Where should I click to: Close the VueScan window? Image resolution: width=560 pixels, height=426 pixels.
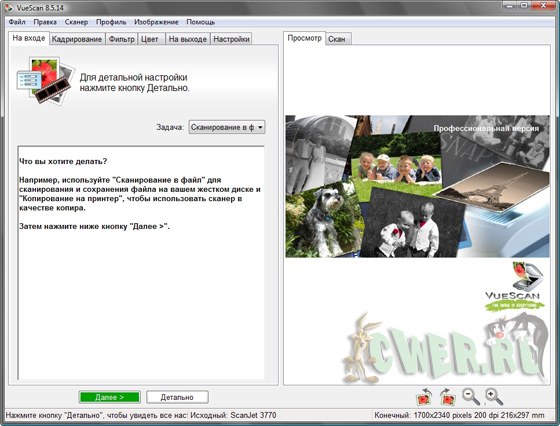click(x=544, y=6)
